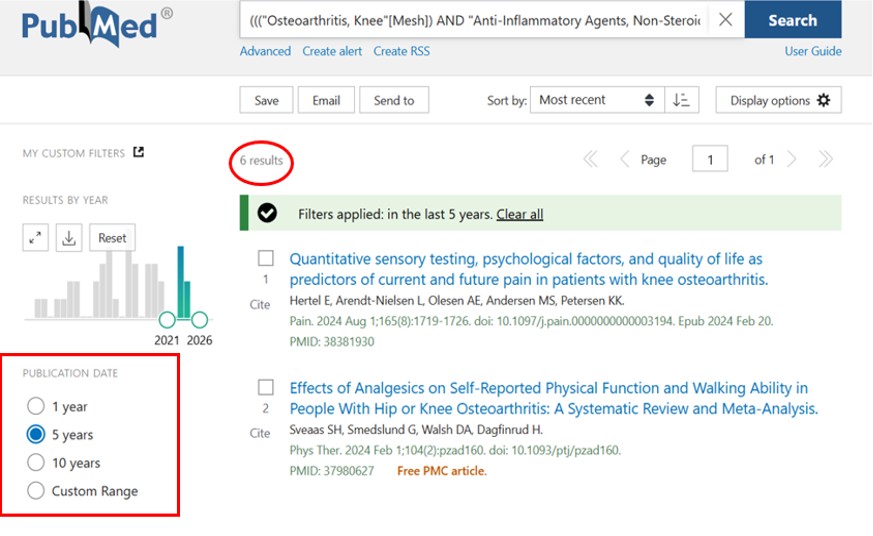Check the box for the first result
The height and width of the screenshot is (536, 873).
[266, 258]
